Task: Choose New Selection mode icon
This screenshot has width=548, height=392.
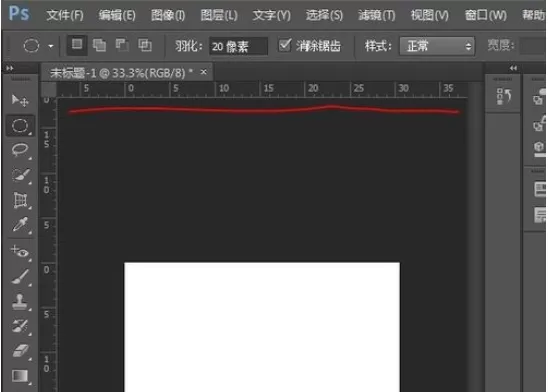Action: click(x=77, y=45)
